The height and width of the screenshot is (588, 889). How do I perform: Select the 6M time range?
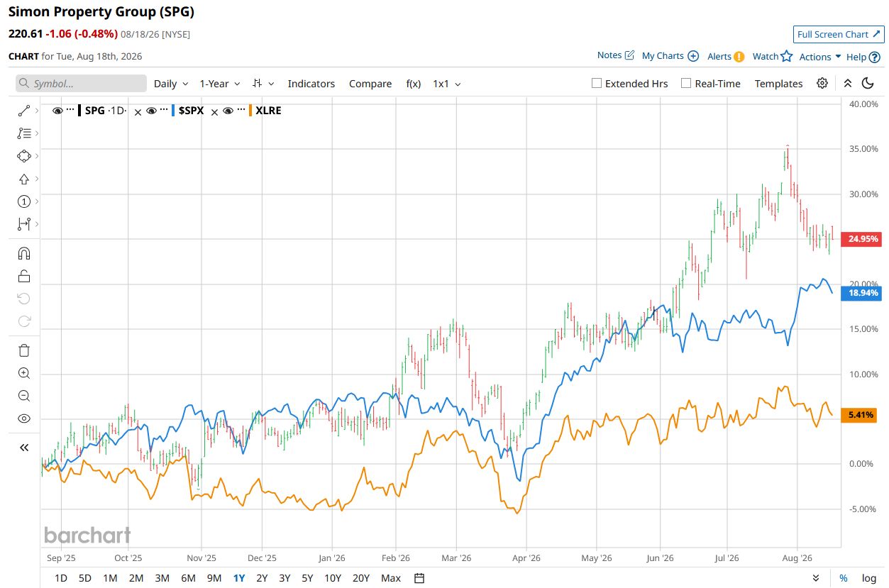point(188,578)
